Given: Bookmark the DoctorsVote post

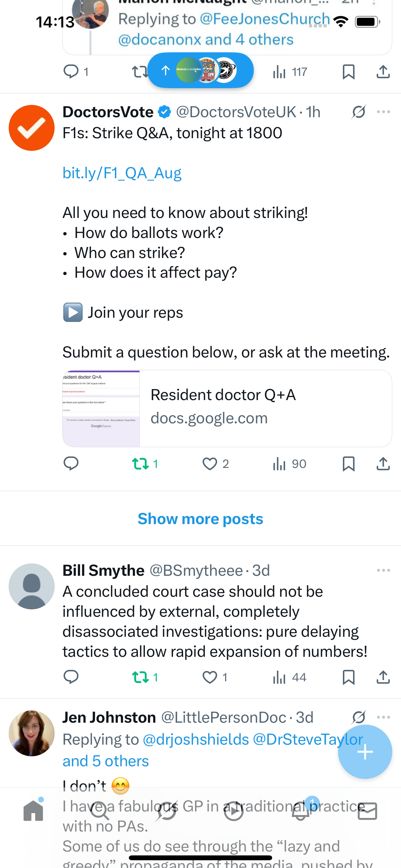Looking at the screenshot, I should [x=348, y=464].
